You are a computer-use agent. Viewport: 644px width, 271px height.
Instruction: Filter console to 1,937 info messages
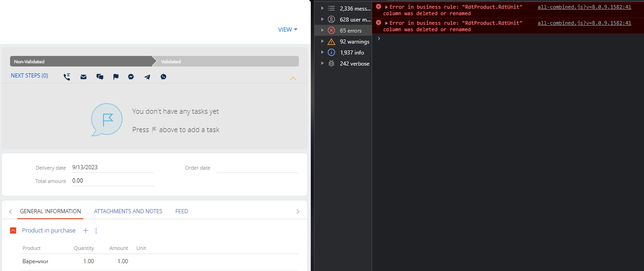tap(343, 52)
